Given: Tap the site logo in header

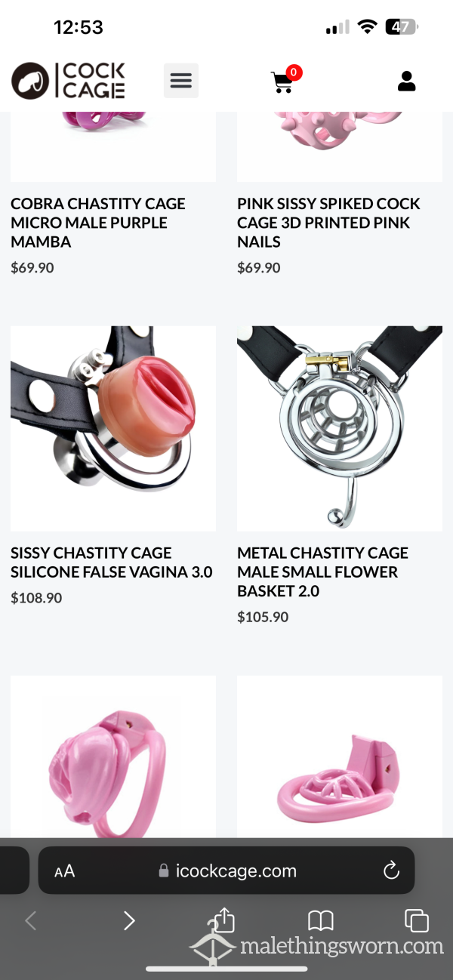Looking at the screenshot, I should coord(68,81).
